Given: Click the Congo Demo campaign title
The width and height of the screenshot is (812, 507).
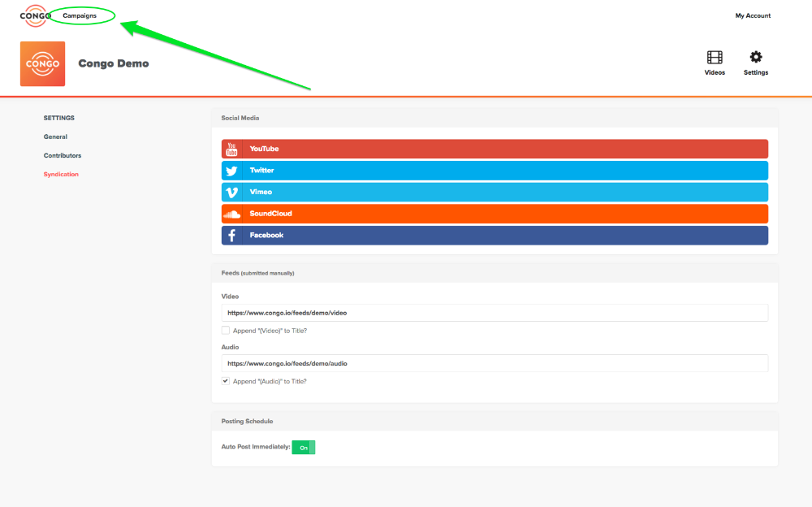Looking at the screenshot, I should tap(114, 63).
